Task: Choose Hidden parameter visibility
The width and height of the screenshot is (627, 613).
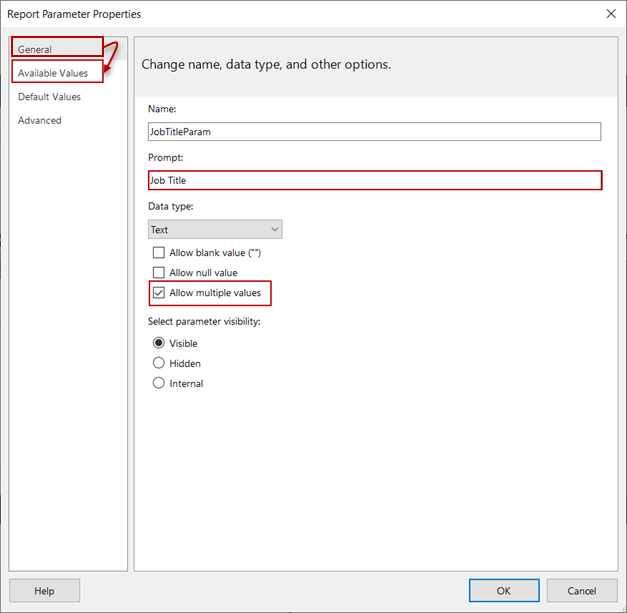Action: tap(158, 363)
